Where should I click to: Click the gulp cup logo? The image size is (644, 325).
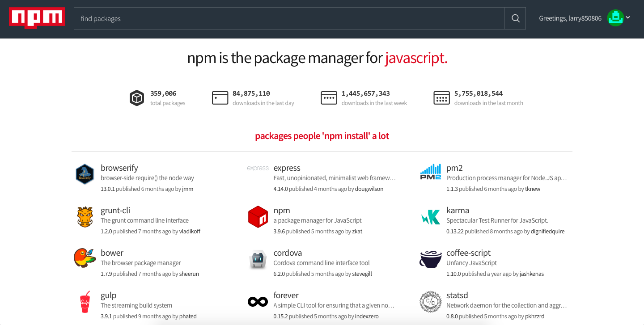click(85, 302)
